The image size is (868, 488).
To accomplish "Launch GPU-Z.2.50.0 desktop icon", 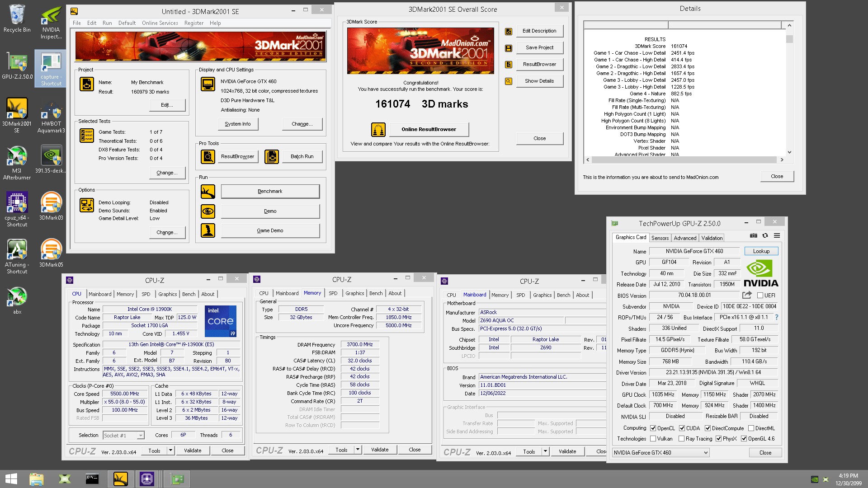I will tap(17, 66).
